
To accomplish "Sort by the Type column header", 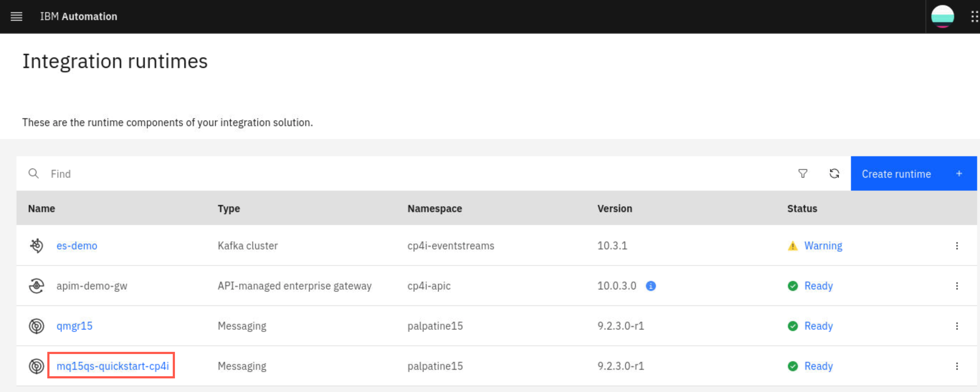I will 229,208.
